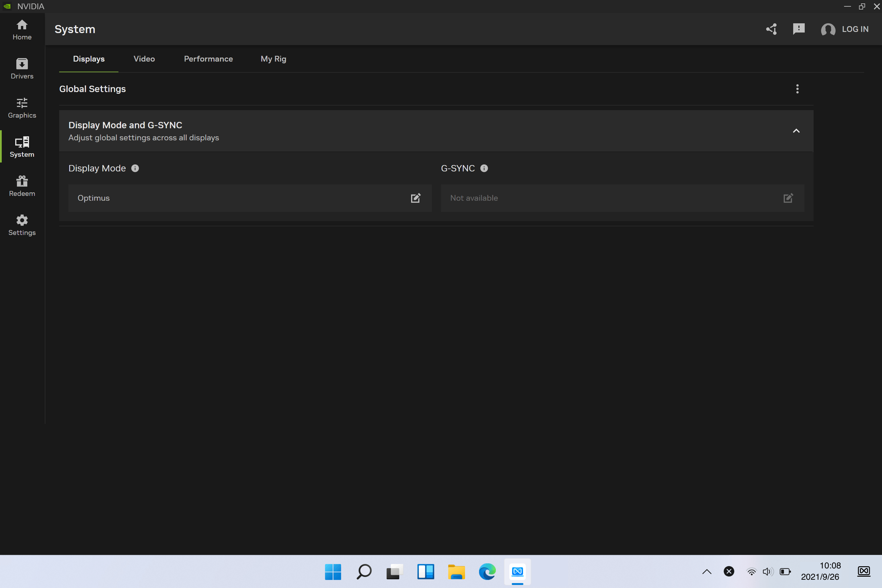Image resolution: width=882 pixels, height=588 pixels.
Task: Switch to the Performance tab
Action: (209, 59)
